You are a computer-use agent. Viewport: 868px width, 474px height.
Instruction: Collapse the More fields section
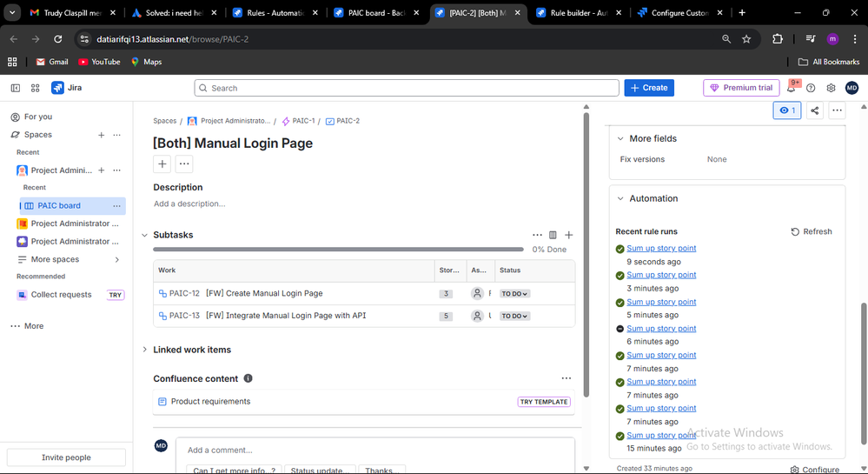pyautogui.click(x=620, y=138)
